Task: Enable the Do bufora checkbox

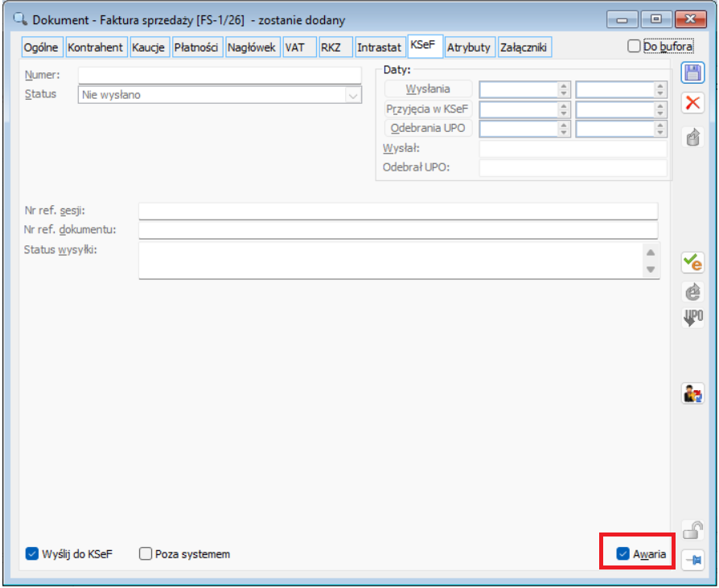Action: [x=634, y=47]
